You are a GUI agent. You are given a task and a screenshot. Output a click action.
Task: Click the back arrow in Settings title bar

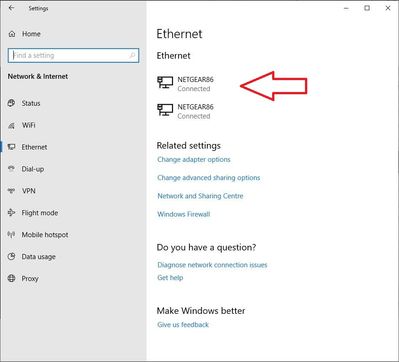coord(12,8)
